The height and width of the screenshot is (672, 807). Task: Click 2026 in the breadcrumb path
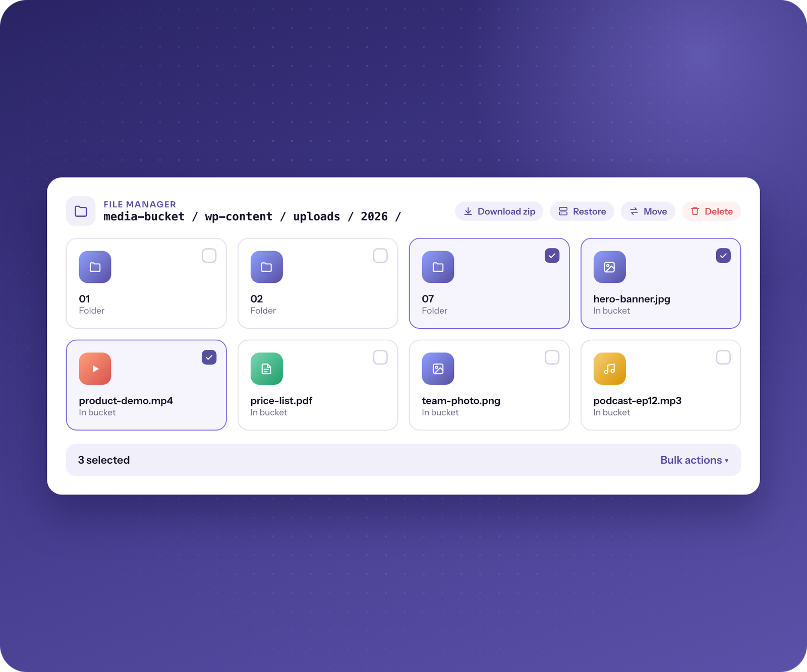[374, 217]
